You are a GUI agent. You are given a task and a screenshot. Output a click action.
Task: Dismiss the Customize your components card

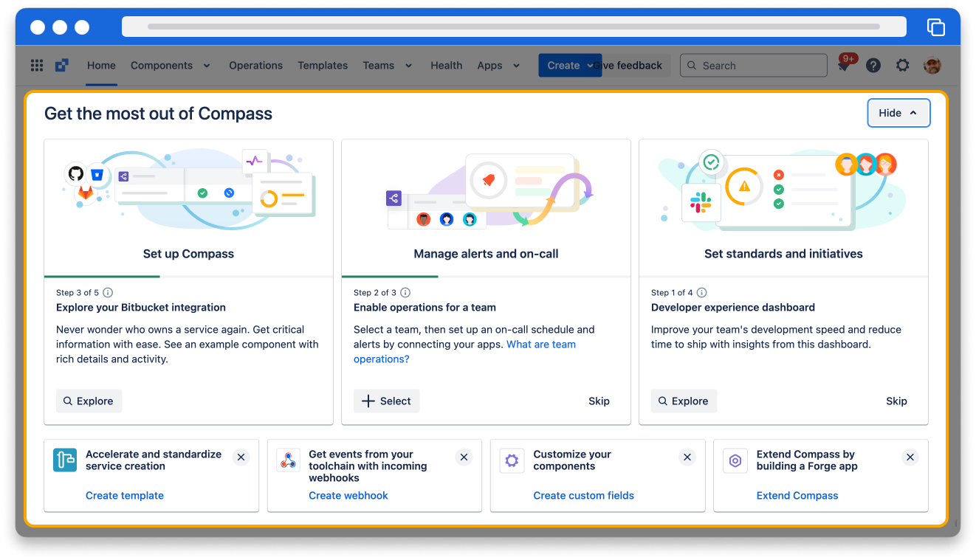pyautogui.click(x=687, y=457)
